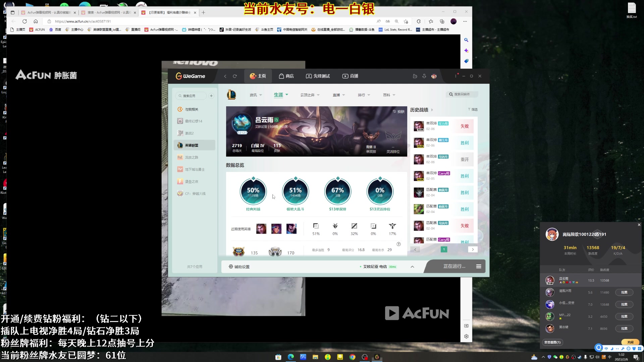Open the 先锋测试 tab in WeGame
This screenshot has height=362, width=644.
(x=318, y=76)
